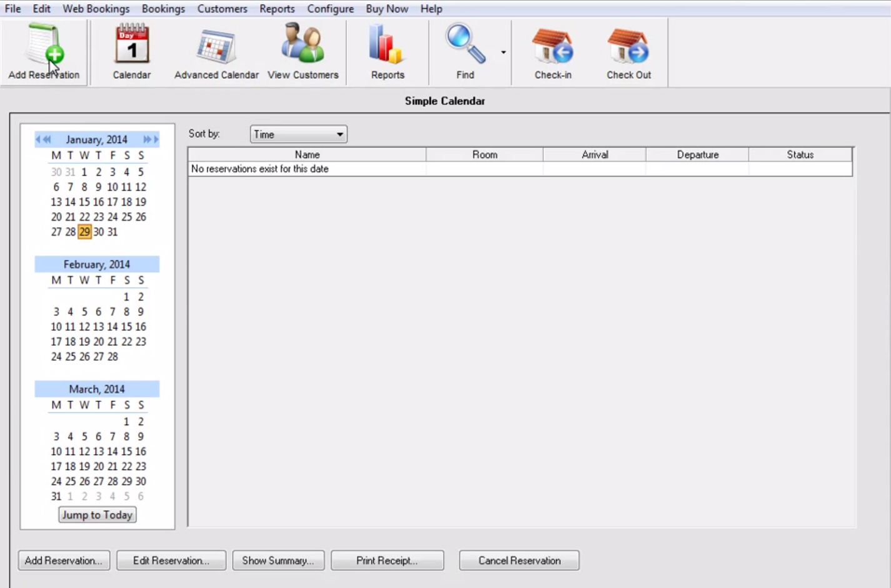Open the Help menu
The height and width of the screenshot is (588, 891).
point(431,9)
